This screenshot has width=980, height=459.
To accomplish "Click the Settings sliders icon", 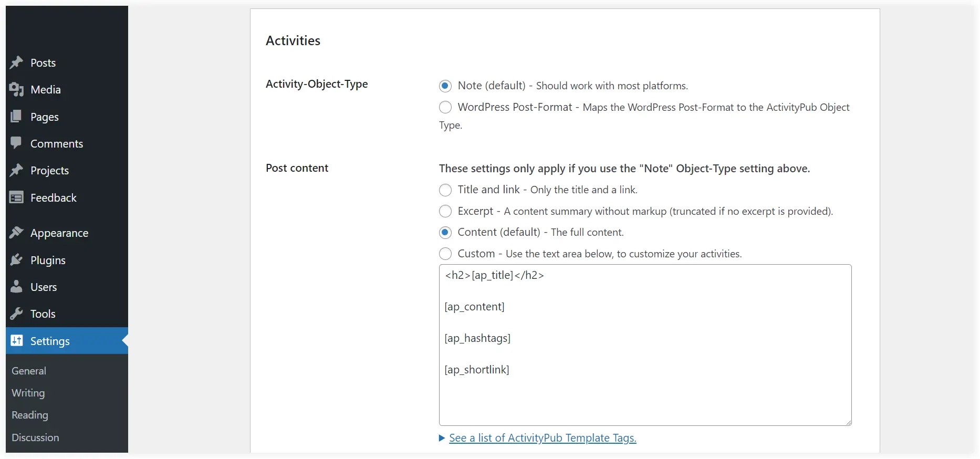I will click(x=17, y=341).
